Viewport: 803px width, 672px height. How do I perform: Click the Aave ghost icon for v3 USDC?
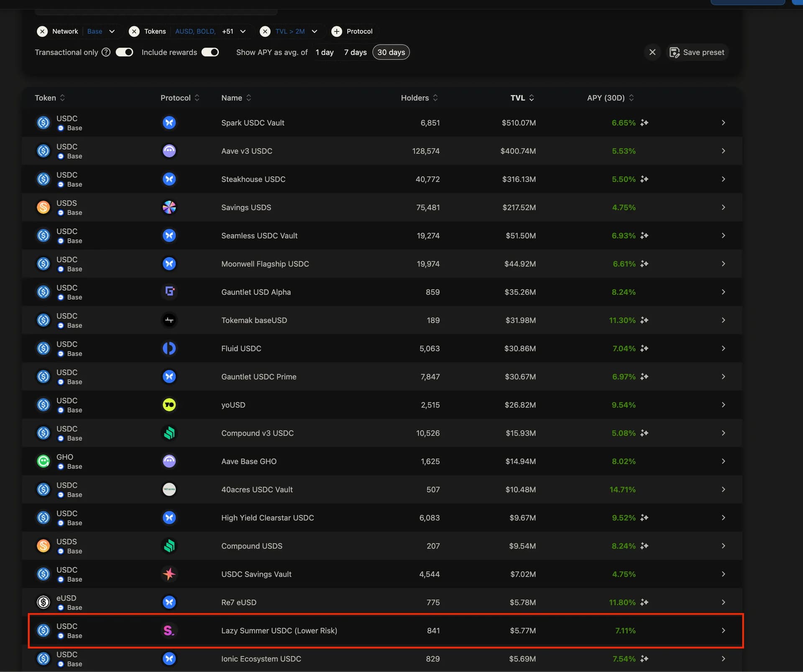(169, 151)
